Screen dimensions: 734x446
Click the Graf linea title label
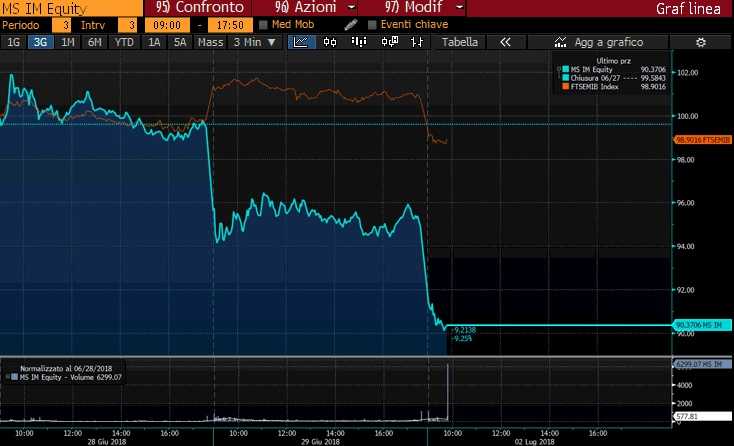coord(688,8)
